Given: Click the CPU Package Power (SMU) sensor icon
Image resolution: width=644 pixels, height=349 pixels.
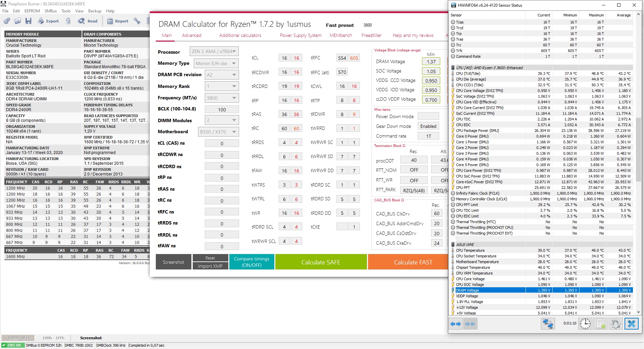Looking at the screenshot, I should point(453,131).
